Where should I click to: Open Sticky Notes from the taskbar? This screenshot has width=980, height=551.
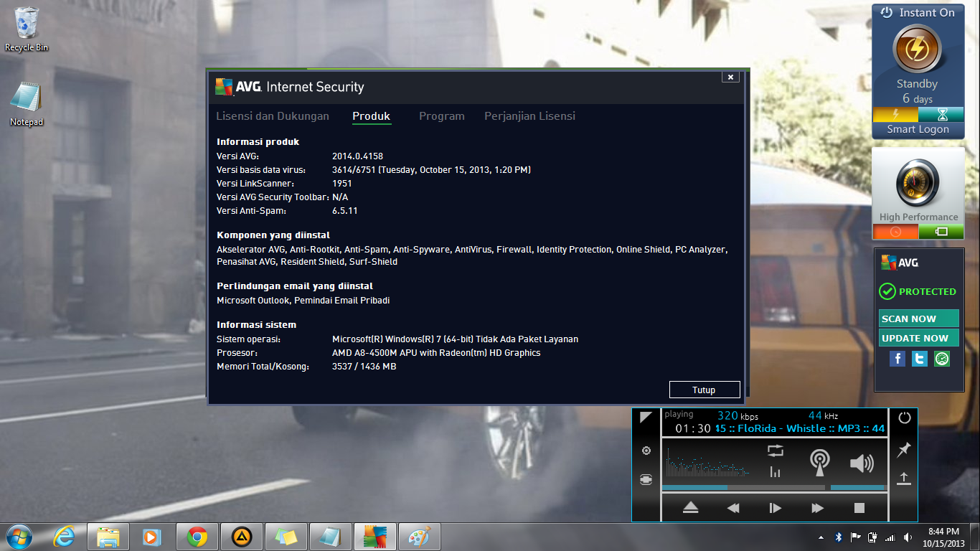(286, 537)
